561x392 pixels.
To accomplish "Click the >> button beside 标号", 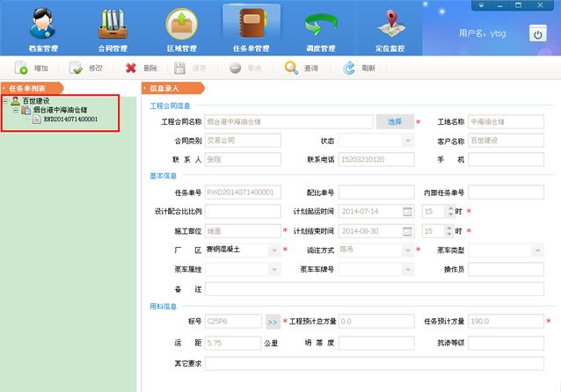I will point(273,323).
